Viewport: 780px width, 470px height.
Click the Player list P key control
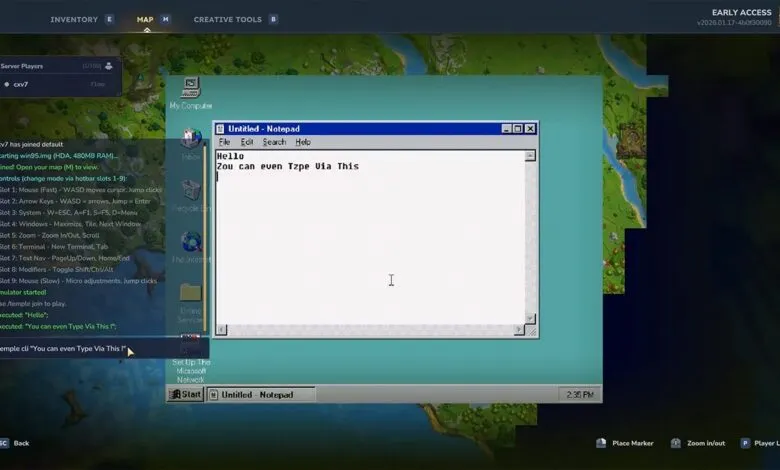coord(760,443)
